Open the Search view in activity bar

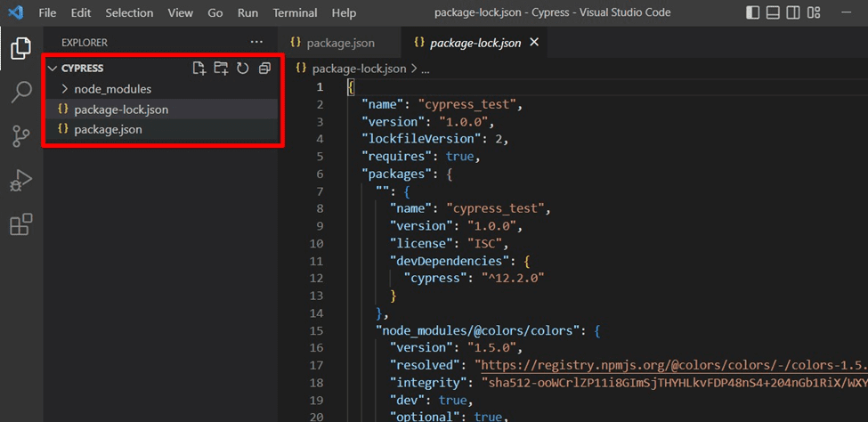20,92
